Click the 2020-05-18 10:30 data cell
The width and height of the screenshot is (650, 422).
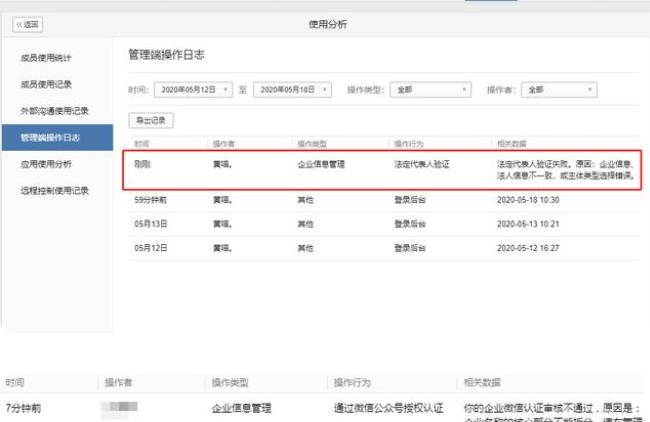coord(528,200)
